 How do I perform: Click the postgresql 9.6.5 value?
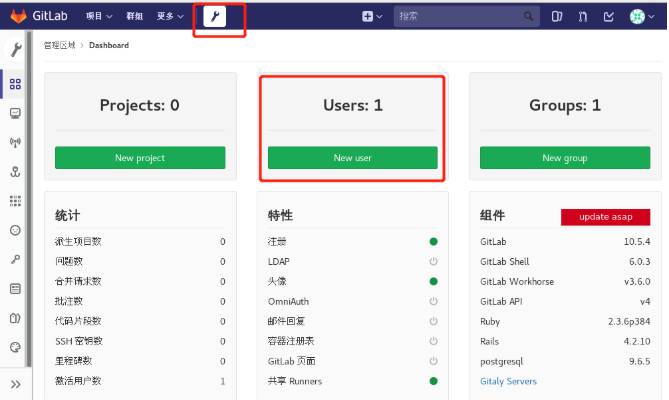640,361
